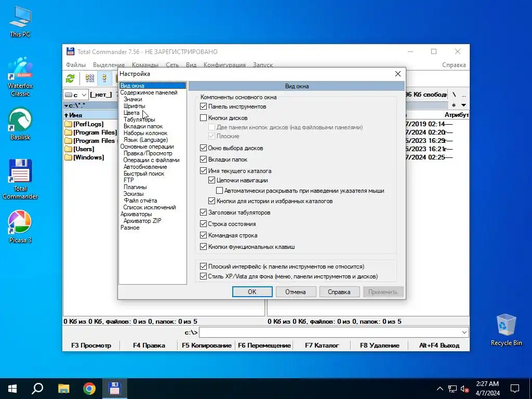The image size is (532, 399).
Task: Open Picasa 3 desktop shortcut
Action: pos(20,227)
